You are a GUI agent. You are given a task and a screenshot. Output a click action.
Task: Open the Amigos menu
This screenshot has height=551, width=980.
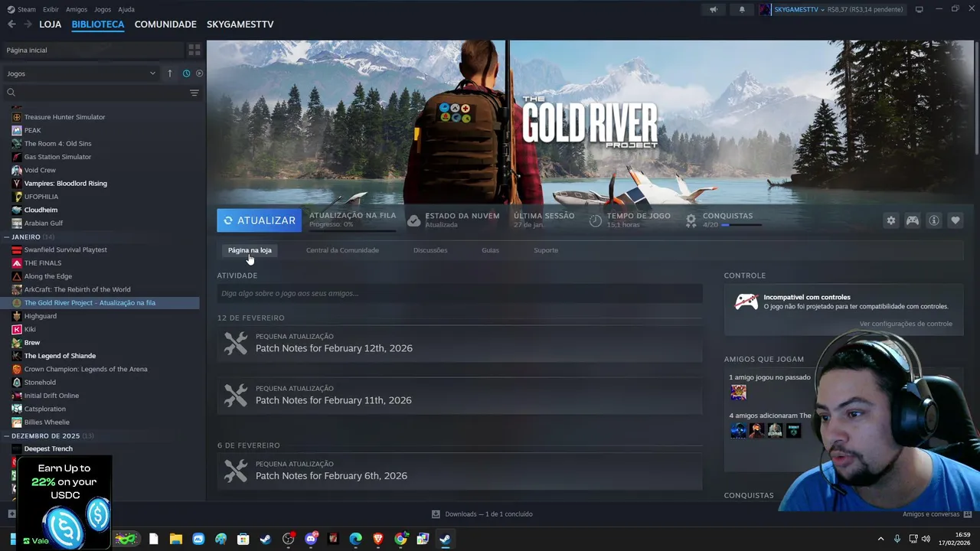tap(77, 9)
